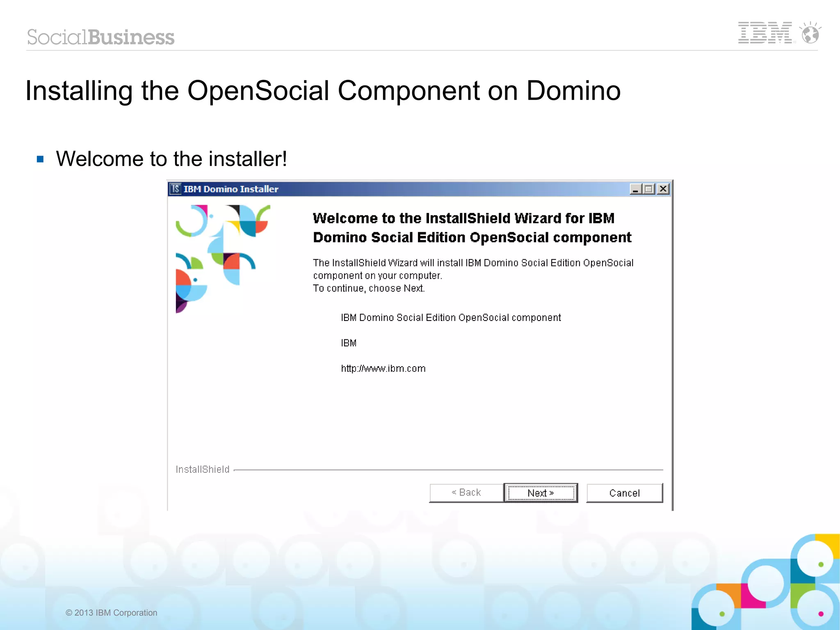Click the IBM logo in slide header
The image size is (840, 630).
click(765, 33)
